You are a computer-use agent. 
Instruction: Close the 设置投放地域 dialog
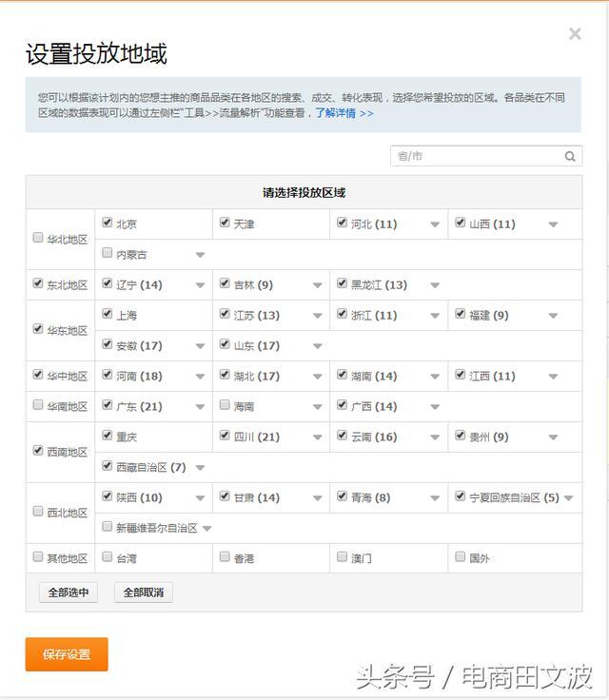(x=575, y=34)
